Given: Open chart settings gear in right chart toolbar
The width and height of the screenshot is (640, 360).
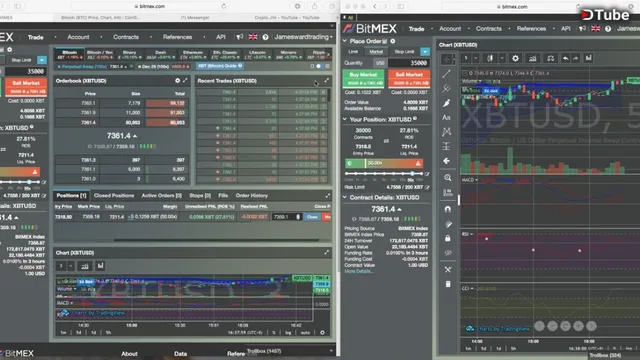Looking at the screenshot, I should pos(516,58).
